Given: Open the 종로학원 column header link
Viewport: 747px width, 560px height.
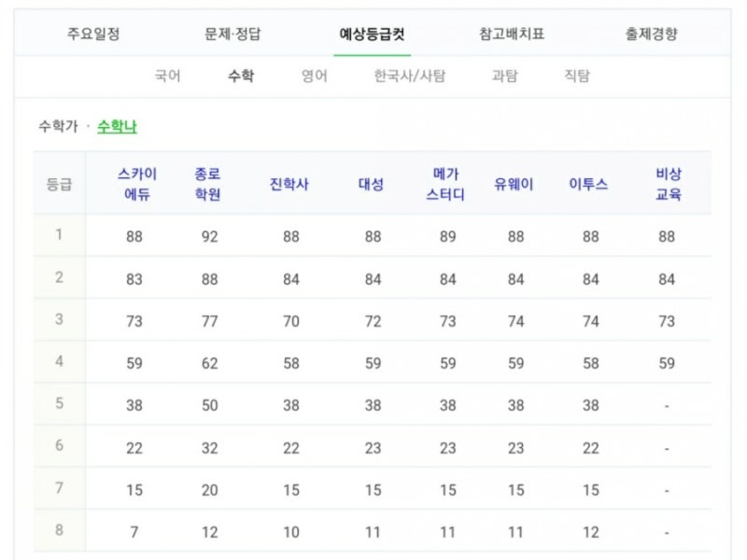Looking at the screenshot, I should [207, 184].
